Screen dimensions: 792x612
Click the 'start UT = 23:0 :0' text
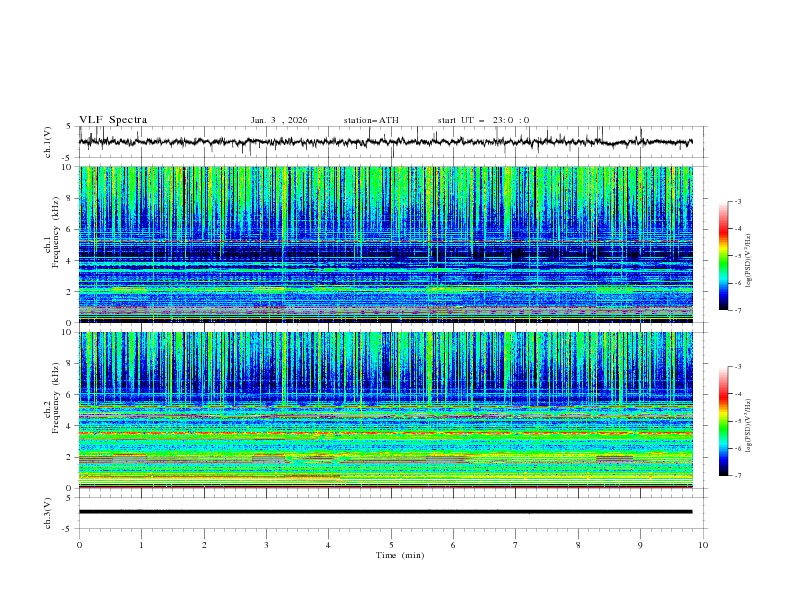coord(483,120)
